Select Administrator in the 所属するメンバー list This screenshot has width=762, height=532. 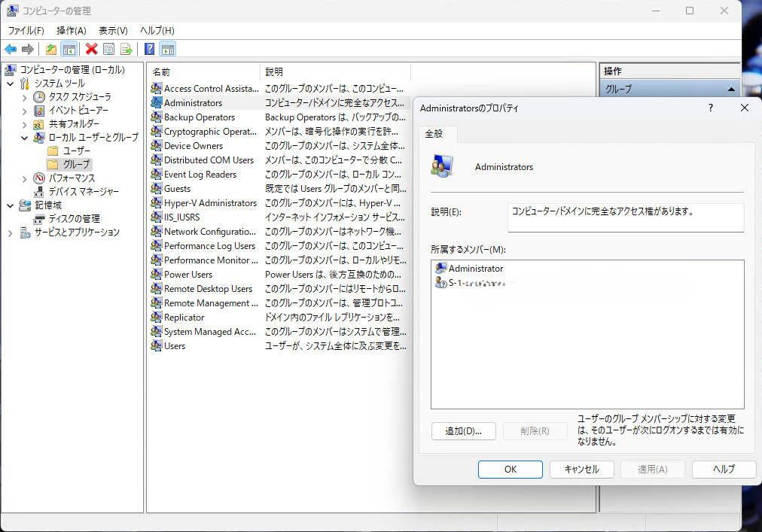tap(476, 268)
